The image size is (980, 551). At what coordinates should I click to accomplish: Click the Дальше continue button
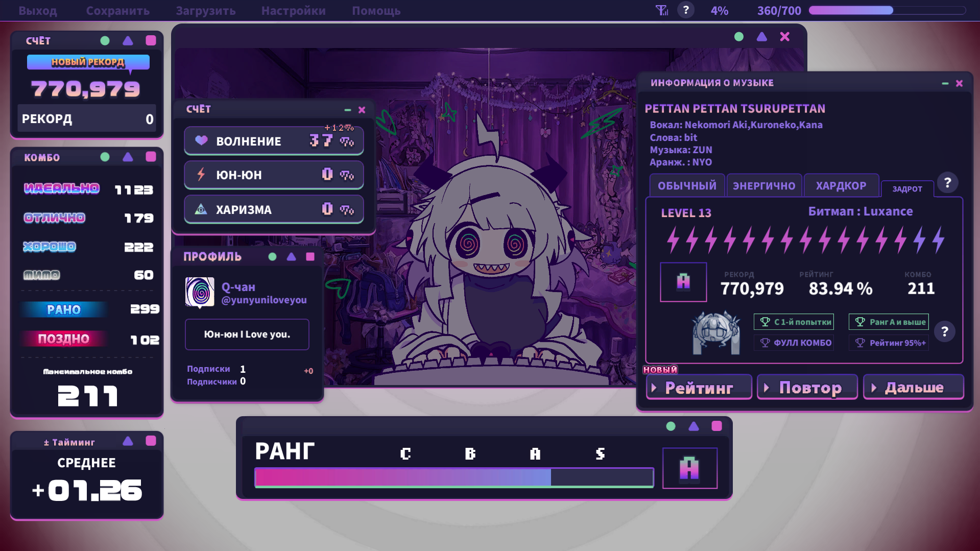913,388
